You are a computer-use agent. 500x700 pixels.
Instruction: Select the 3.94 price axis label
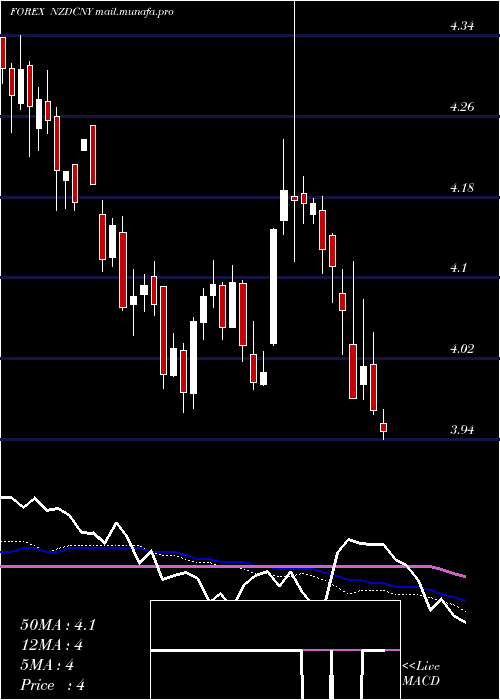462,430
